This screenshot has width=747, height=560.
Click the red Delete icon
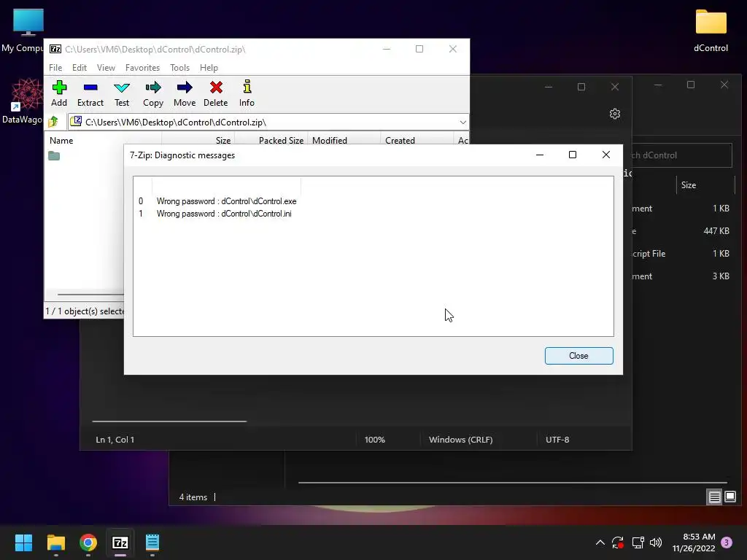(216, 93)
